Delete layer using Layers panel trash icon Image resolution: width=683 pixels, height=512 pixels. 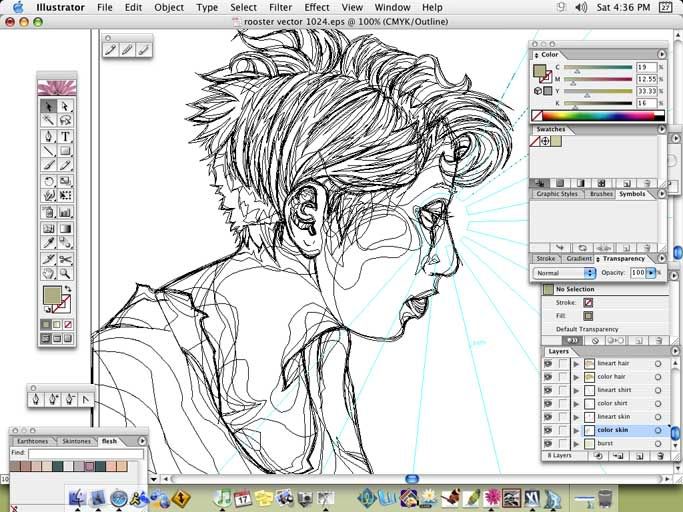coord(657,456)
